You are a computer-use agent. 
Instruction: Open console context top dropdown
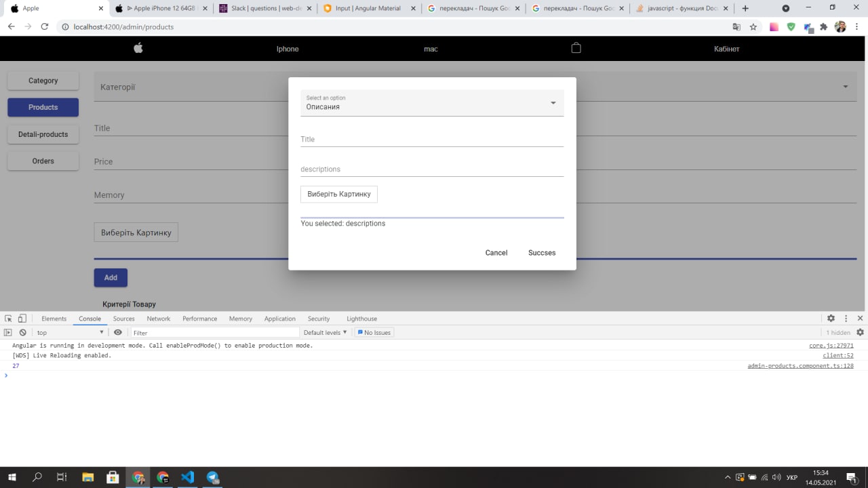coord(71,333)
